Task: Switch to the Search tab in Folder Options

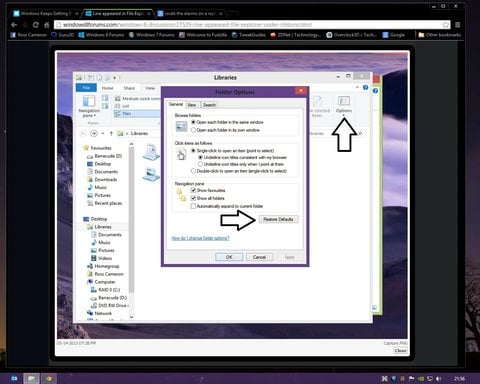Action: pyautogui.click(x=209, y=105)
